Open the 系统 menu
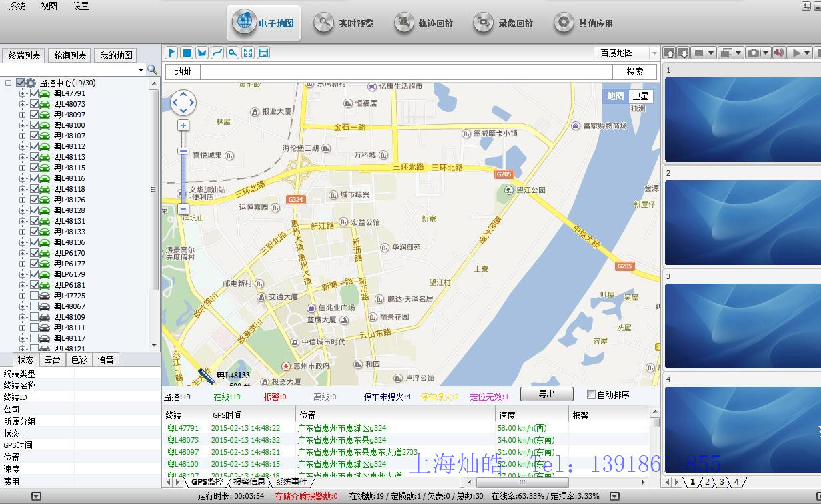Viewport: 821px width, 504px height. 17,6
